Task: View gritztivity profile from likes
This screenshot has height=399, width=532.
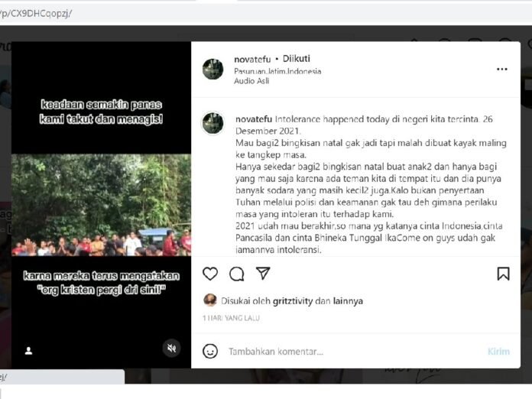Action: (293, 301)
